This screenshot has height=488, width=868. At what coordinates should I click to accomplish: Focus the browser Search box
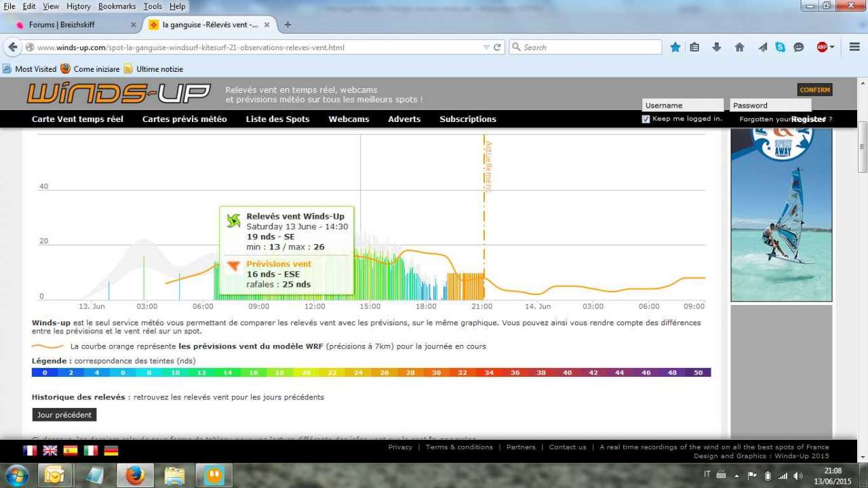pyautogui.click(x=585, y=47)
